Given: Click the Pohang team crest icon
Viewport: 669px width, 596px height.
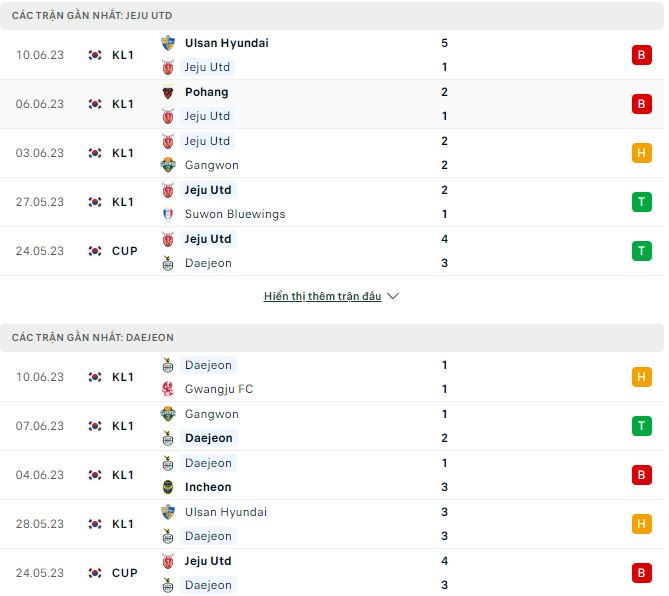Looking at the screenshot, I should 168,92.
